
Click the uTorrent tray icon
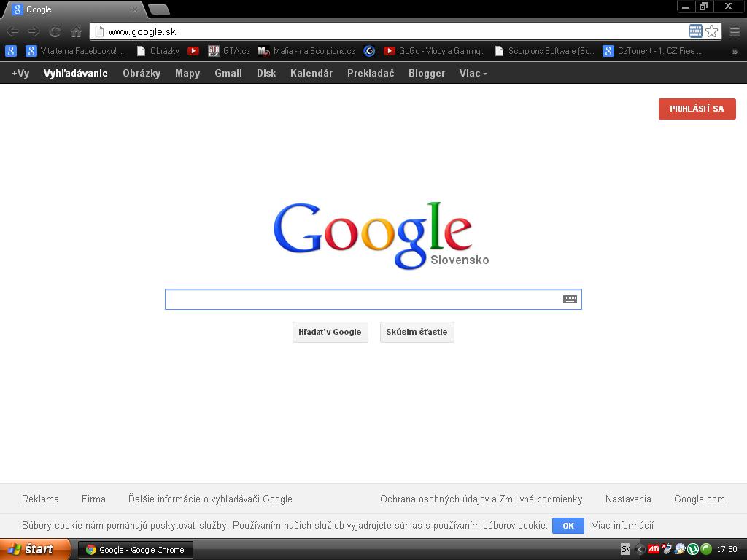pyautogui.click(x=693, y=549)
